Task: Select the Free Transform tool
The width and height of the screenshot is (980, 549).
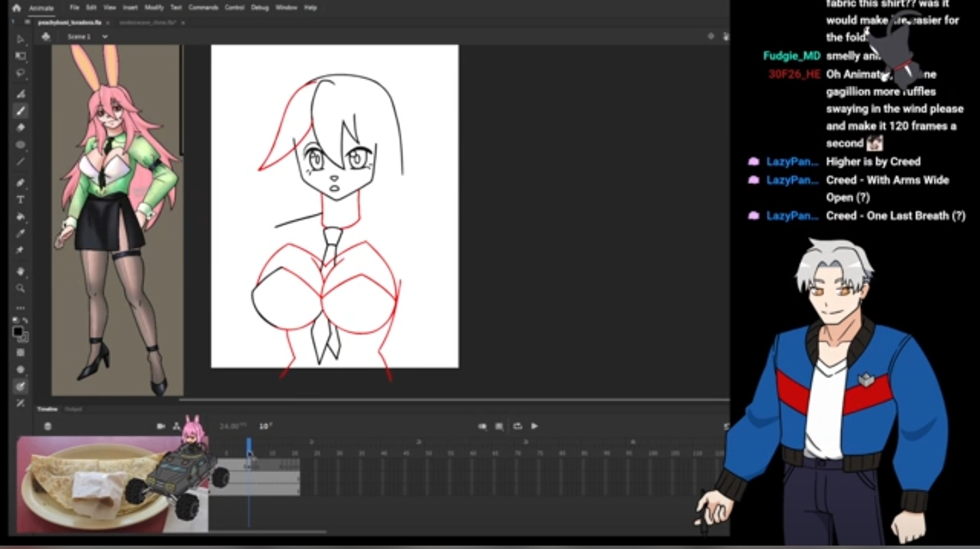Action: 20,56
